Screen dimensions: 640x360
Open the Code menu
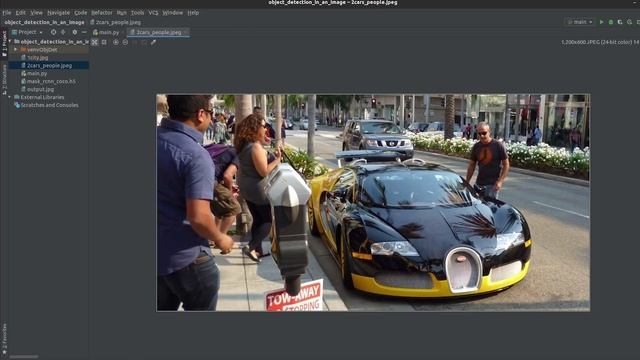[x=80, y=13]
